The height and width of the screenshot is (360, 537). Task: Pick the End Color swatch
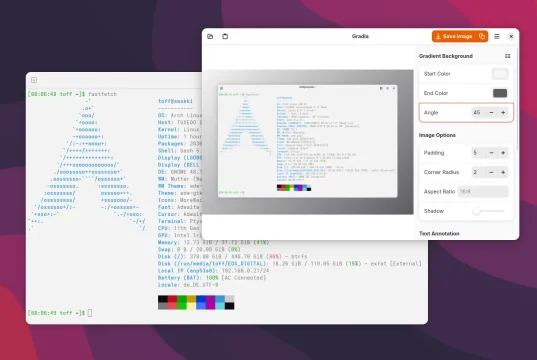pos(500,93)
